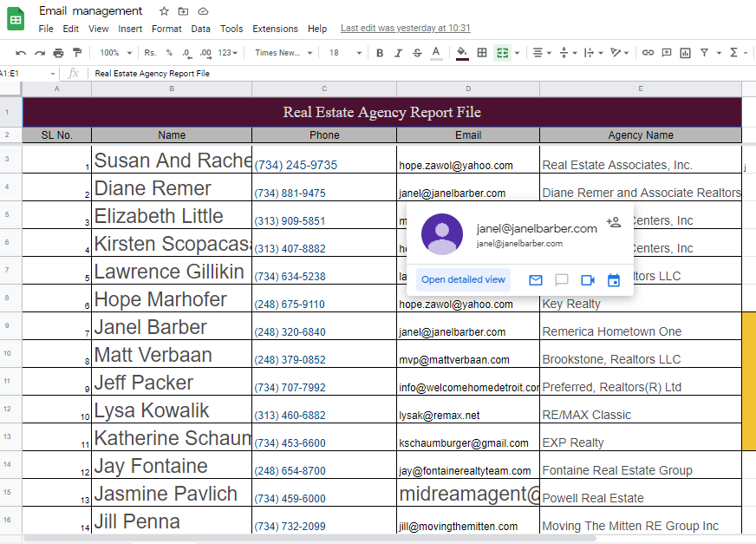Viewport: 756px width, 544px height.
Task: Create a filter using the Filter icon
Action: [703, 54]
